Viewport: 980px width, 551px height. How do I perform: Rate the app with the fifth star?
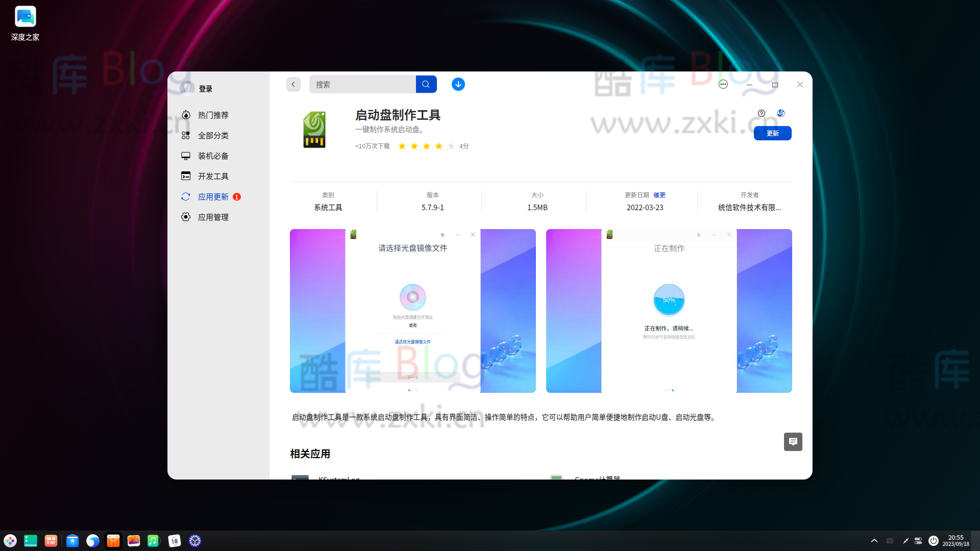(451, 146)
